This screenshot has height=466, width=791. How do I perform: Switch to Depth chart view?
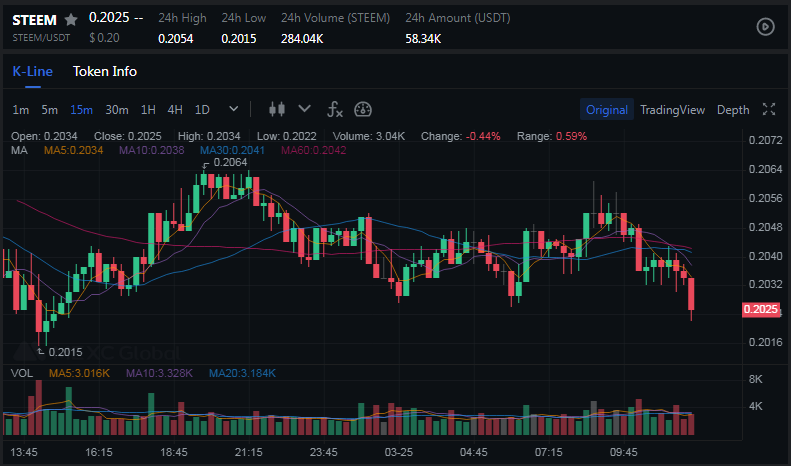[733, 110]
